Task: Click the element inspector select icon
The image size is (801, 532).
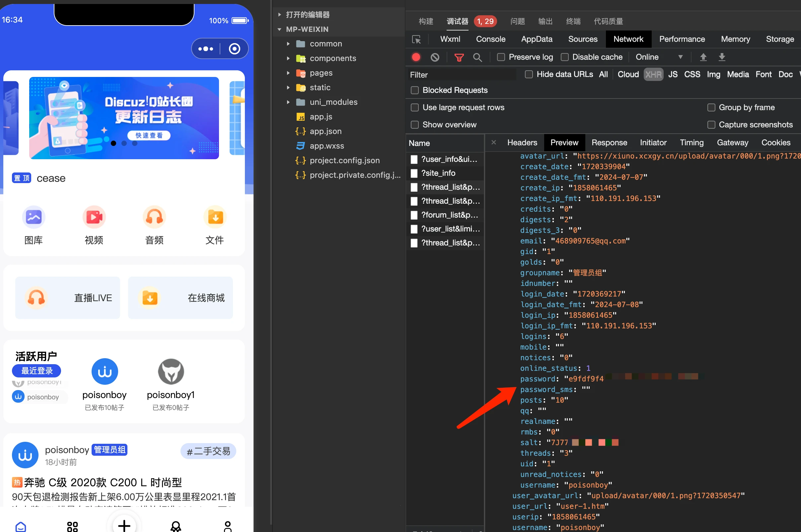Action: pos(416,39)
